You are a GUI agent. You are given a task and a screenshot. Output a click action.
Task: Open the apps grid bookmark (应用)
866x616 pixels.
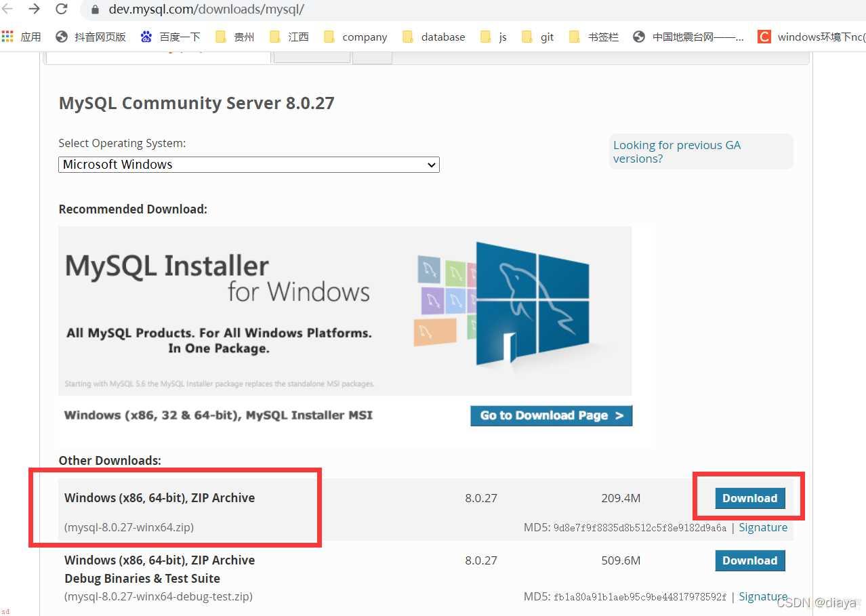click(22, 37)
